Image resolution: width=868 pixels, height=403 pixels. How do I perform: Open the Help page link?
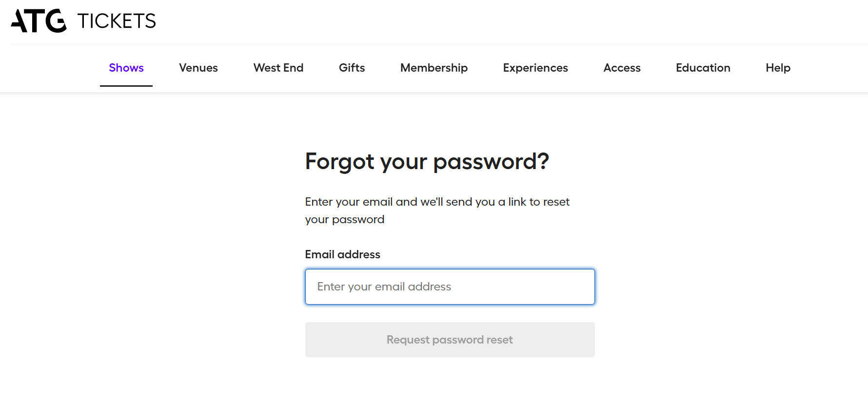[778, 68]
